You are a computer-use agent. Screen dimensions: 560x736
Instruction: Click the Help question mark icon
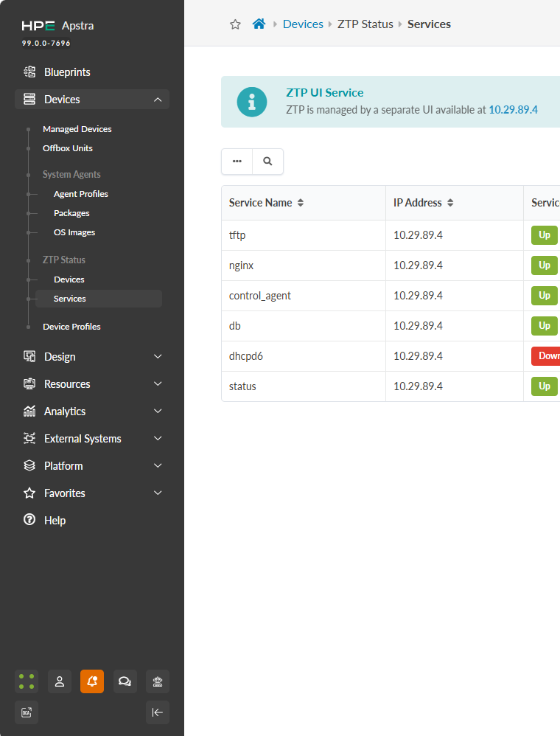pos(29,520)
